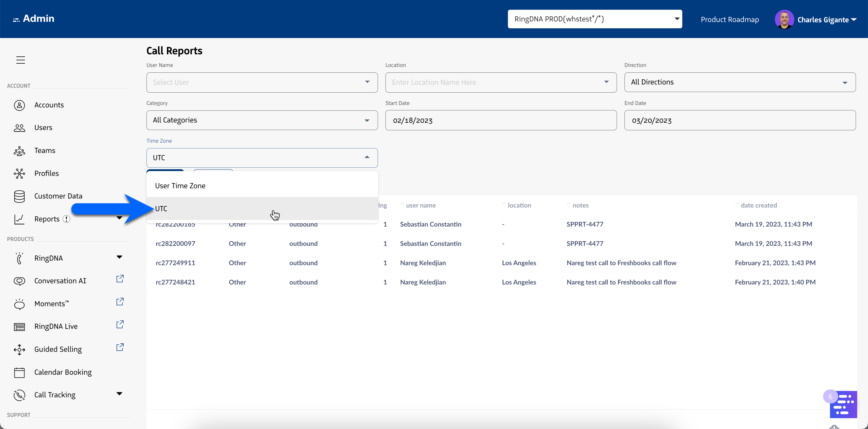Image resolution: width=868 pixels, height=429 pixels.
Task: Select User Time Zone option
Action: point(180,186)
